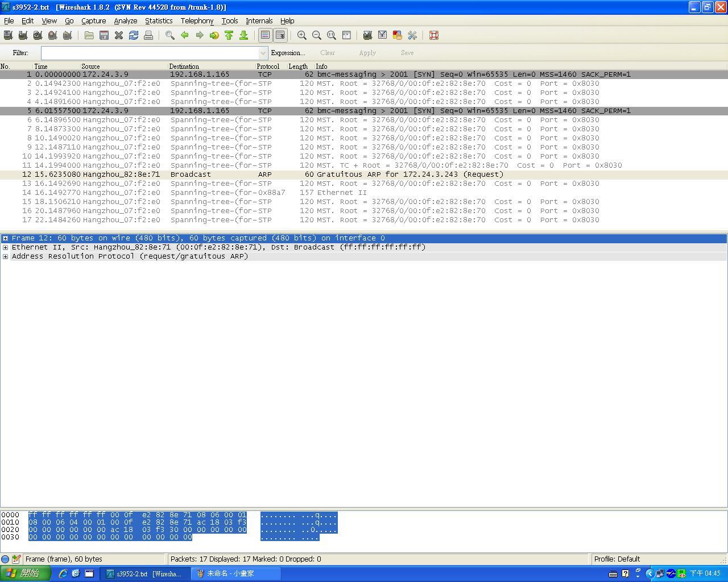Open the Internals menu

(x=259, y=20)
